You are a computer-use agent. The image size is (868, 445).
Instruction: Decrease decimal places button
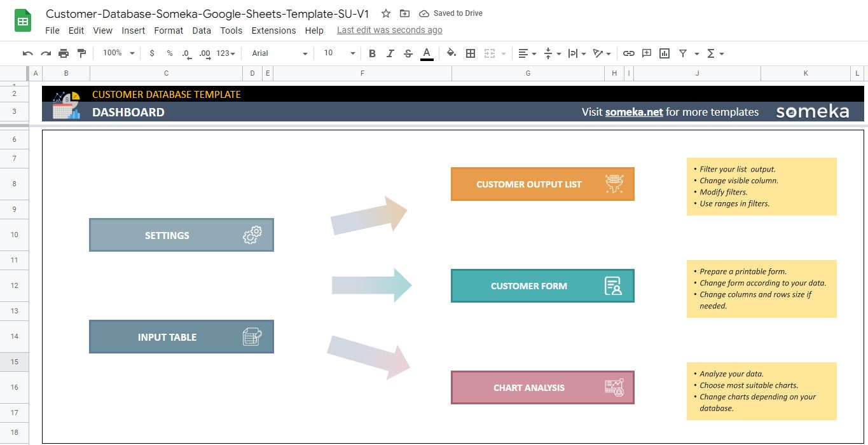pyautogui.click(x=186, y=53)
